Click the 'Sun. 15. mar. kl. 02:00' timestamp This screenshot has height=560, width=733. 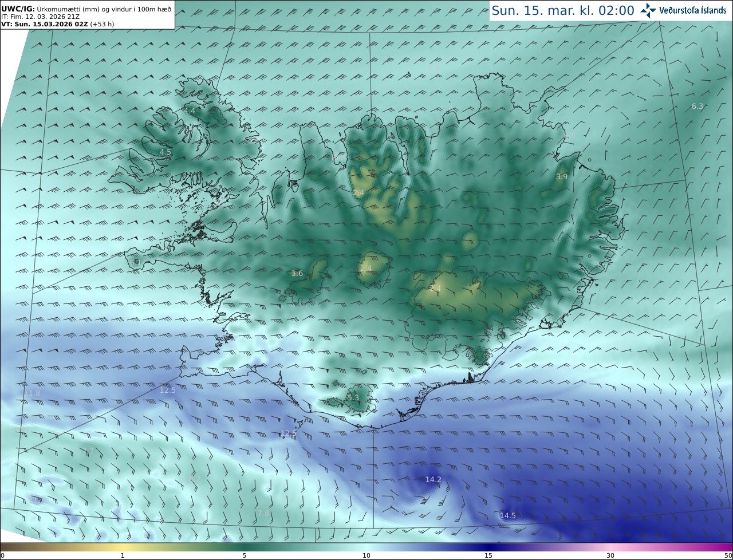pos(563,10)
